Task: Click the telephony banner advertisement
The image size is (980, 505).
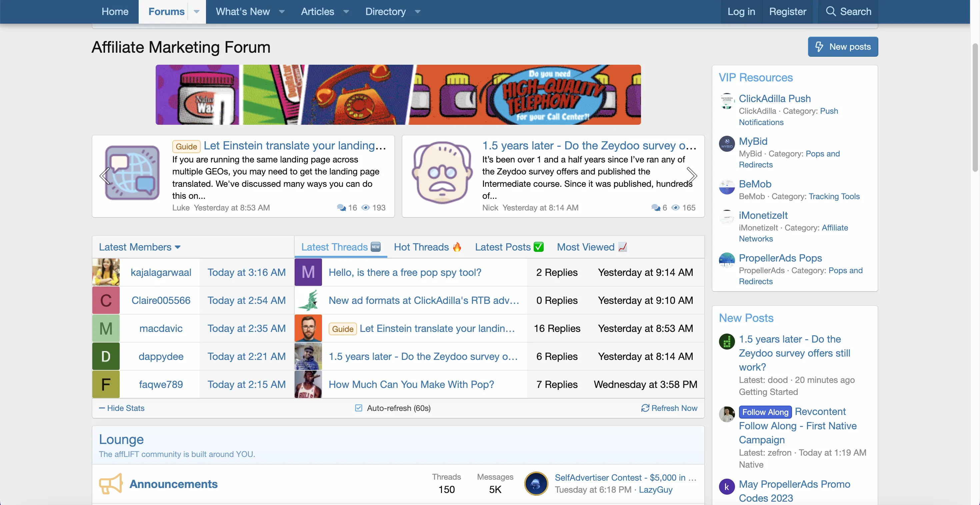Action: coord(398,94)
